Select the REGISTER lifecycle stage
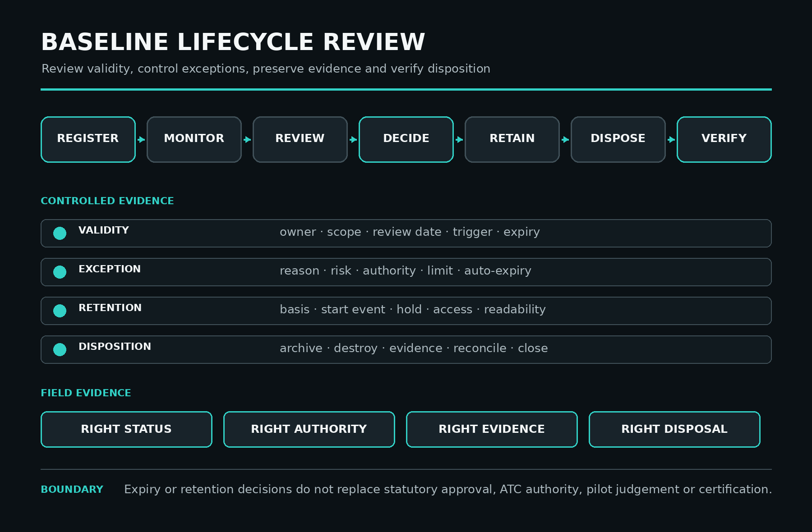The image size is (812, 532). pyautogui.click(x=88, y=139)
